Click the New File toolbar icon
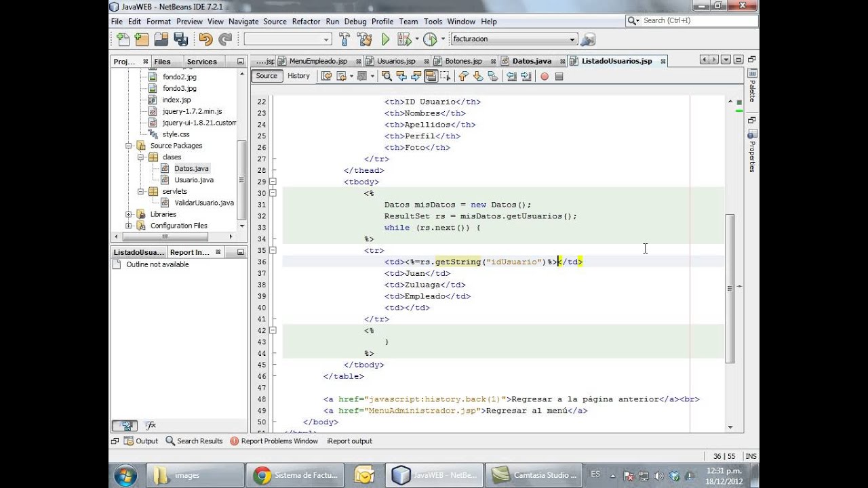This screenshot has height=488, width=868. [123, 39]
